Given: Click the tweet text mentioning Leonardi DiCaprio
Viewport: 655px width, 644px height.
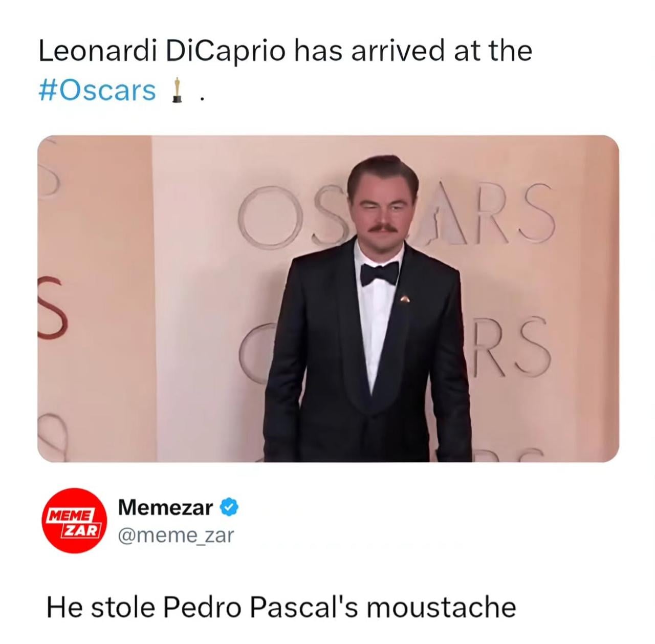Looking at the screenshot, I should click(x=285, y=50).
